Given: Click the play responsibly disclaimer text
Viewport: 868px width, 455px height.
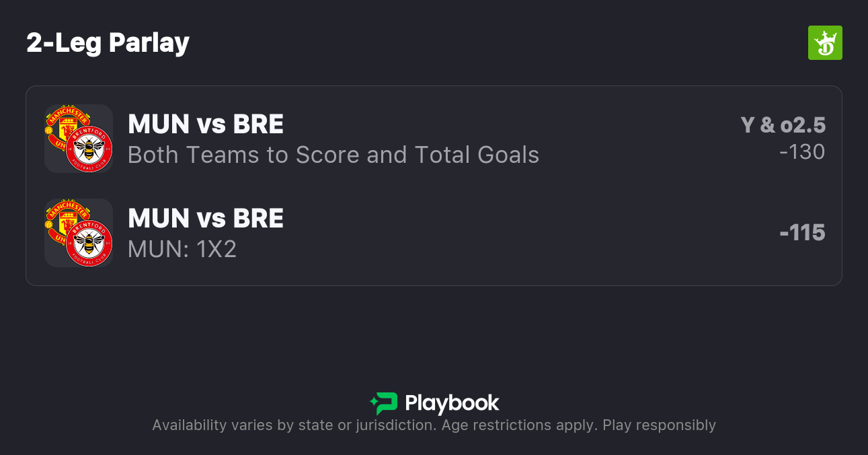Looking at the screenshot, I should pyautogui.click(x=434, y=425).
